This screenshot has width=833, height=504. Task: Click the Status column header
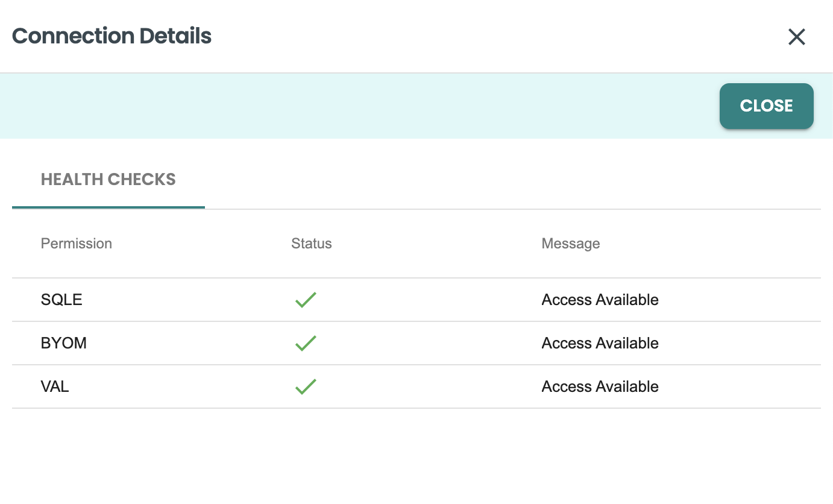pyautogui.click(x=312, y=244)
